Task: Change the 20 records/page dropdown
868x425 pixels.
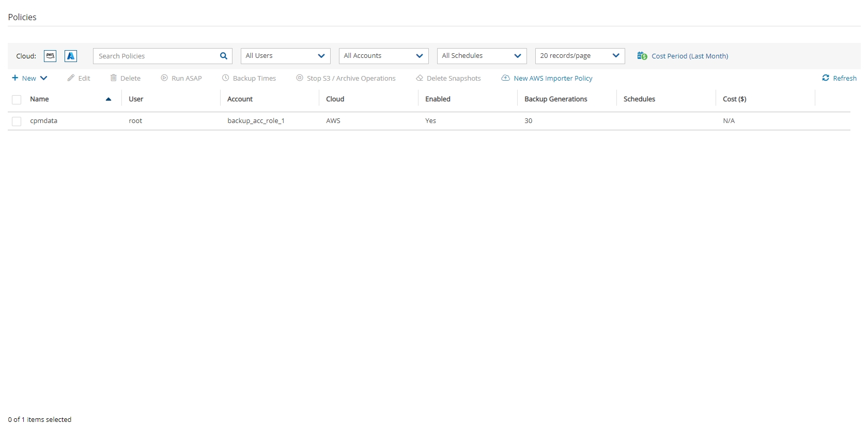Action: point(580,56)
